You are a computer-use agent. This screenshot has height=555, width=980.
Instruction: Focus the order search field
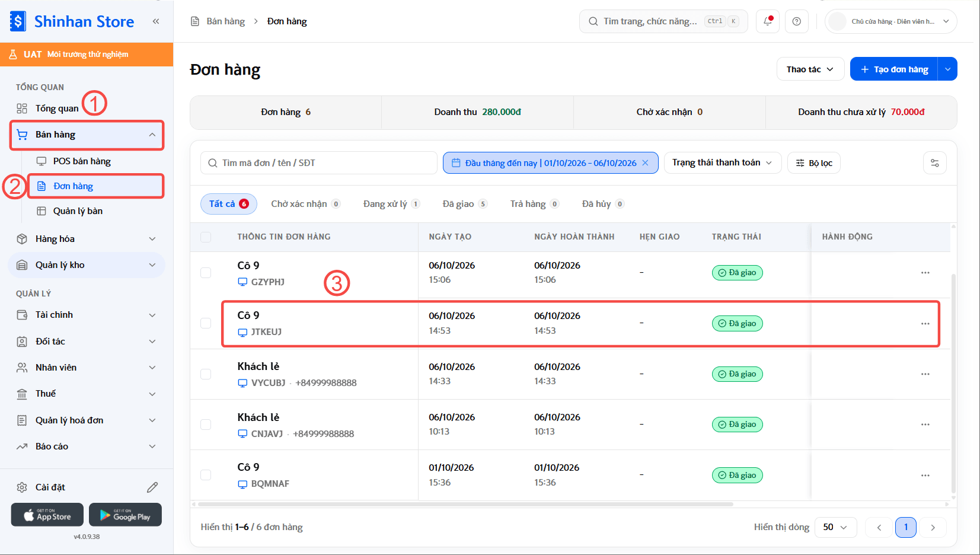[x=319, y=163]
